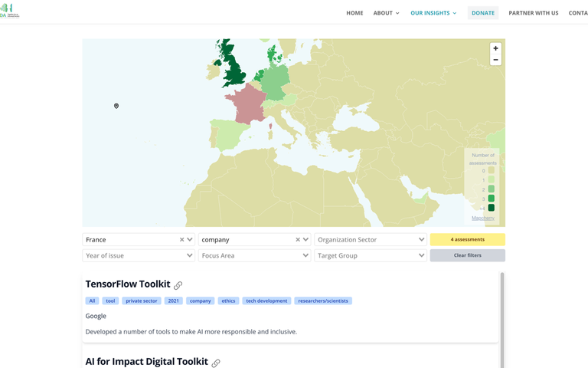Open the France country dropdown arrow
The height and width of the screenshot is (368, 588).
point(190,239)
